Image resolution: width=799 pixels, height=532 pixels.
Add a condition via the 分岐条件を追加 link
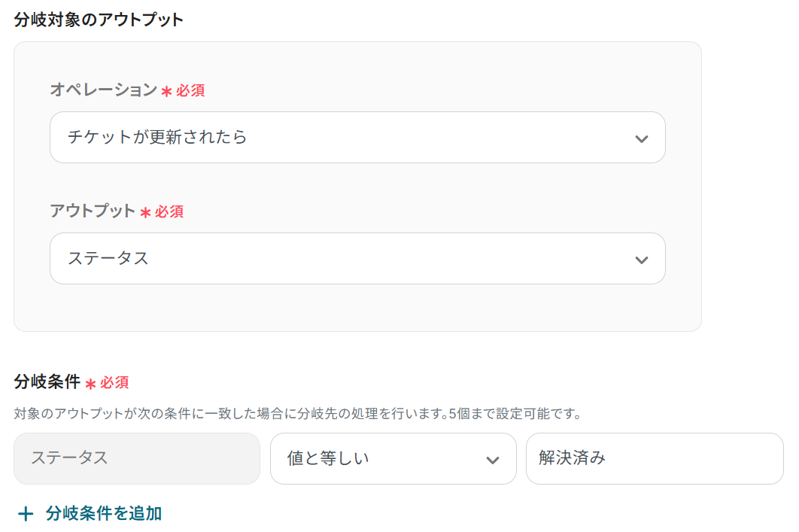103,514
